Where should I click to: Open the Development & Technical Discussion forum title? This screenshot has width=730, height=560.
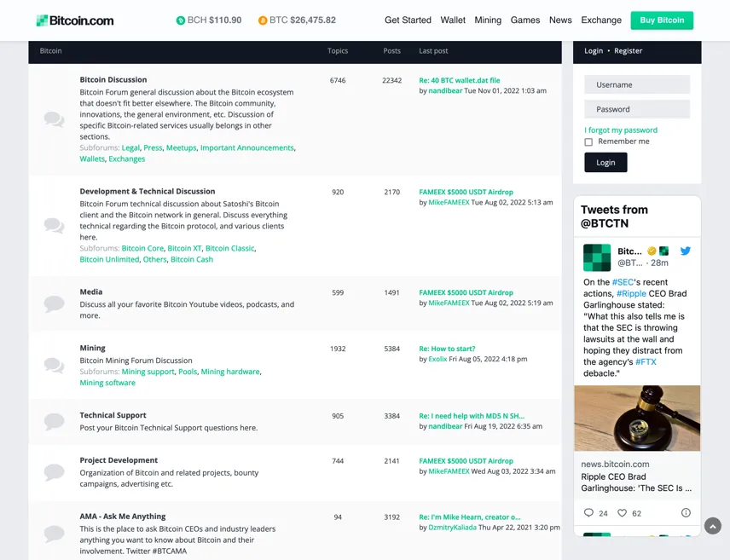(148, 191)
